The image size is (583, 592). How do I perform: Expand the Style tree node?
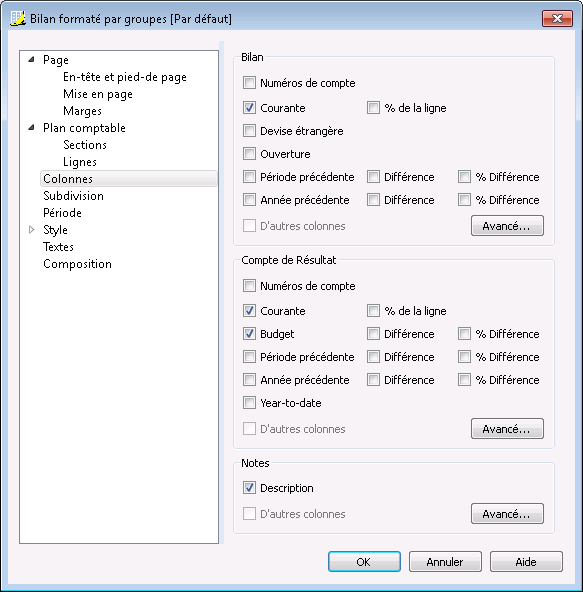[32, 230]
